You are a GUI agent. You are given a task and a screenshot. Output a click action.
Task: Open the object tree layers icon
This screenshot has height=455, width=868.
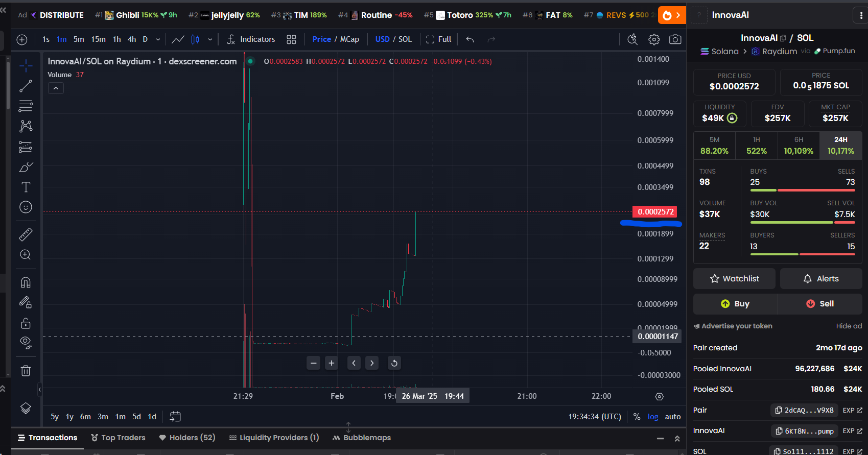26,408
